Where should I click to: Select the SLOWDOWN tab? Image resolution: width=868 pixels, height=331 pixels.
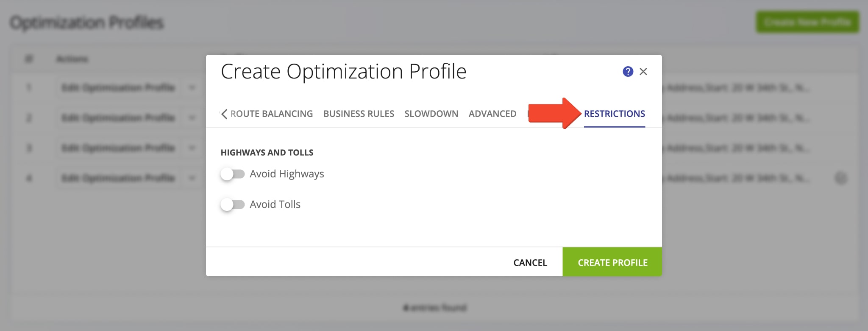pyautogui.click(x=431, y=114)
